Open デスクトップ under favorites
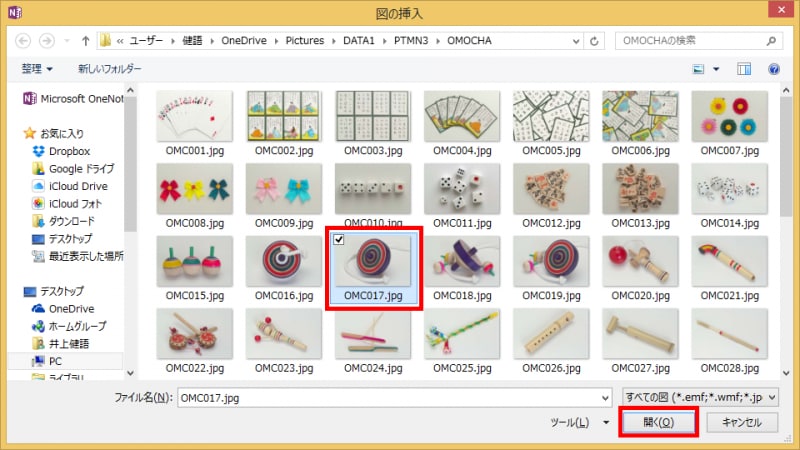This screenshot has width=800, height=450. [x=62, y=239]
